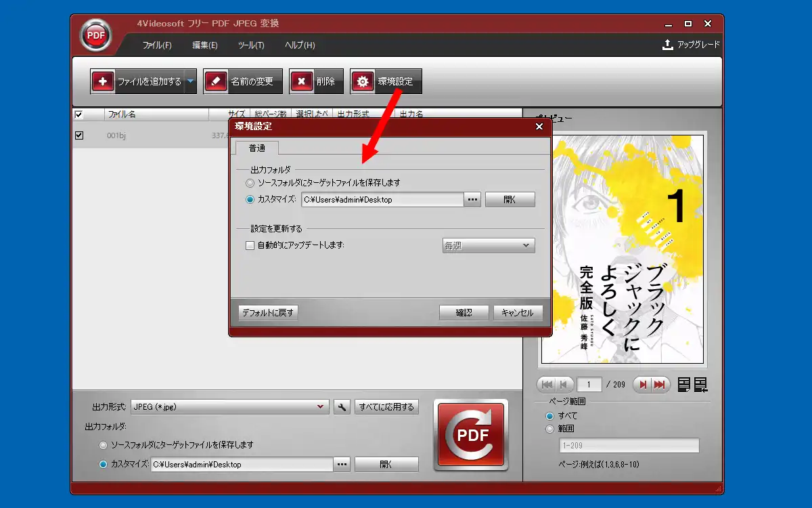Open the 毎週 update frequency dropdown
The image size is (812, 508).
pos(489,245)
